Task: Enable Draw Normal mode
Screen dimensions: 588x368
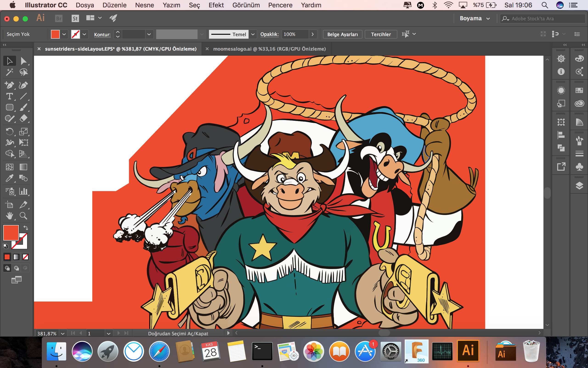Action: pyautogui.click(x=7, y=268)
